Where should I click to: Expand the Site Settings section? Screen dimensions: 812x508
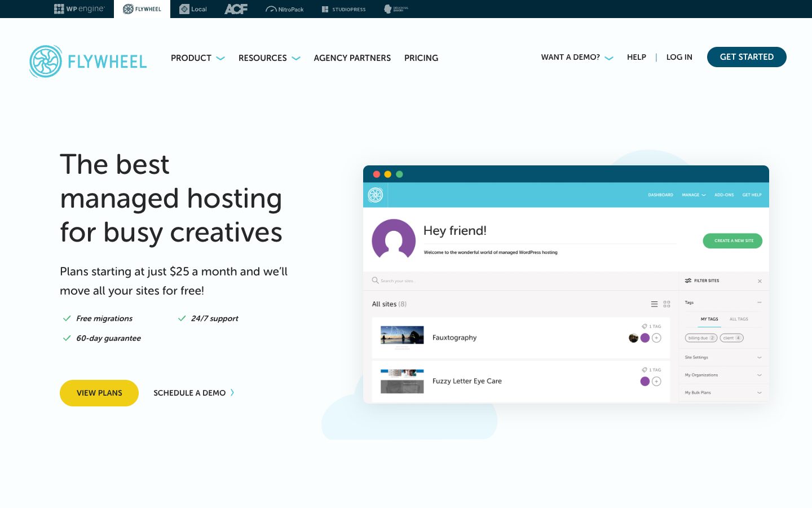(723, 357)
